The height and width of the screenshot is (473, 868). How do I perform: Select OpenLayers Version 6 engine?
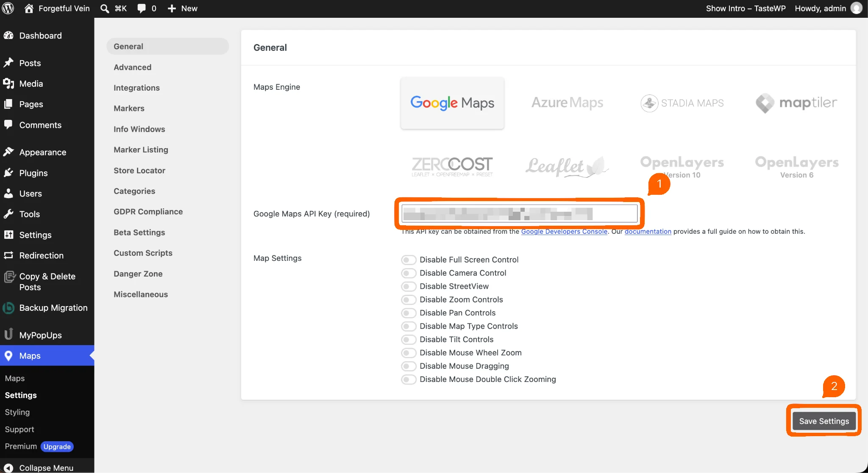click(797, 167)
